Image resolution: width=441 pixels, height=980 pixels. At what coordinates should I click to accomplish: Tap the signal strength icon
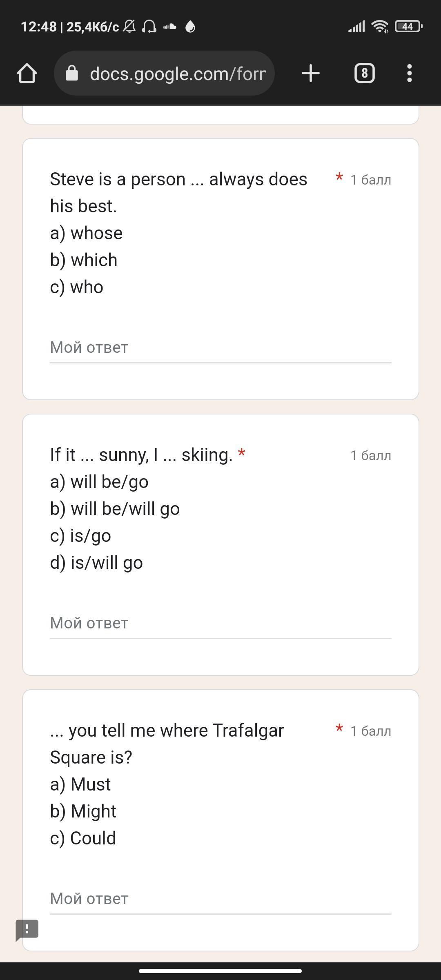[x=356, y=27]
